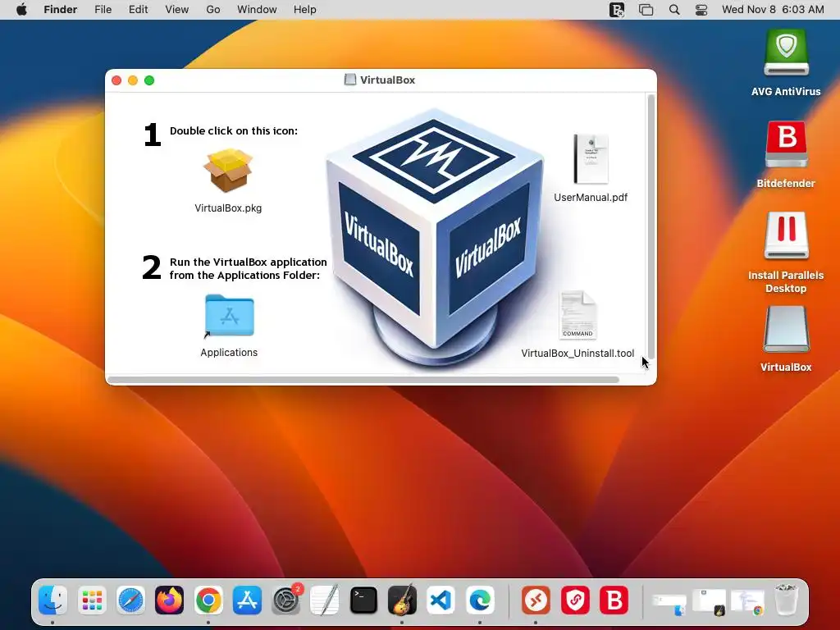The width and height of the screenshot is (840, 630).
Task: Open the File menu
Action: (x=103, y=10)
